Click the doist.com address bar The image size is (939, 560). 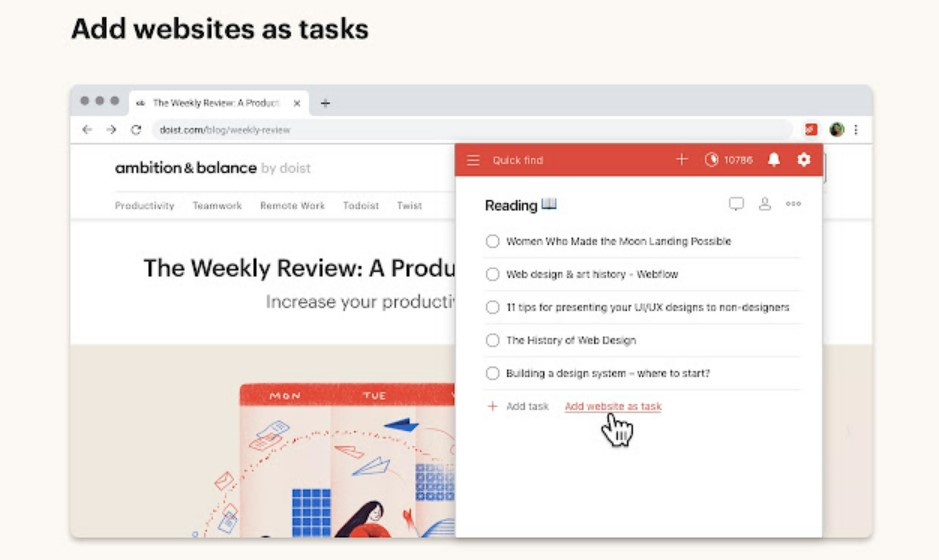[472, 129]
